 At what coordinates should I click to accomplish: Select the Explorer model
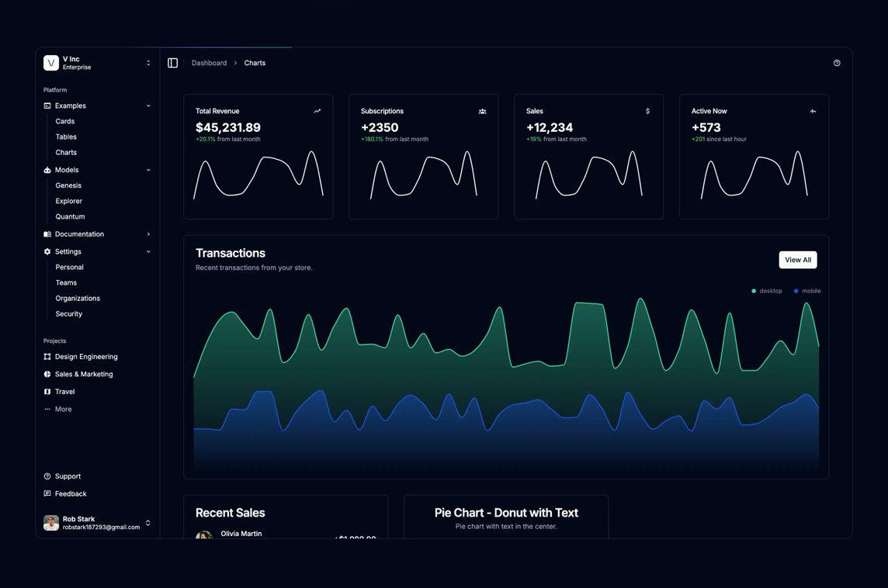pyautogui.click(x=68, y=201)
